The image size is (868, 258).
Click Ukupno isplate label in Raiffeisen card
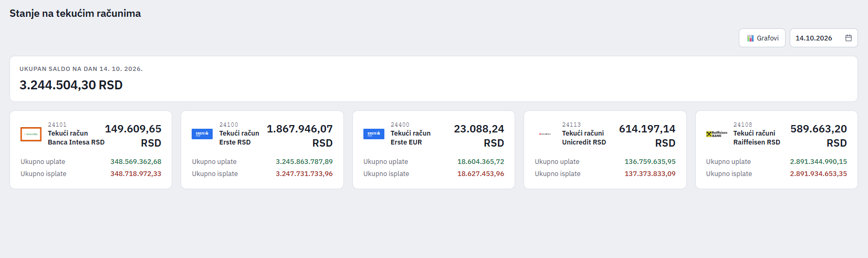[x=729, y=174]
